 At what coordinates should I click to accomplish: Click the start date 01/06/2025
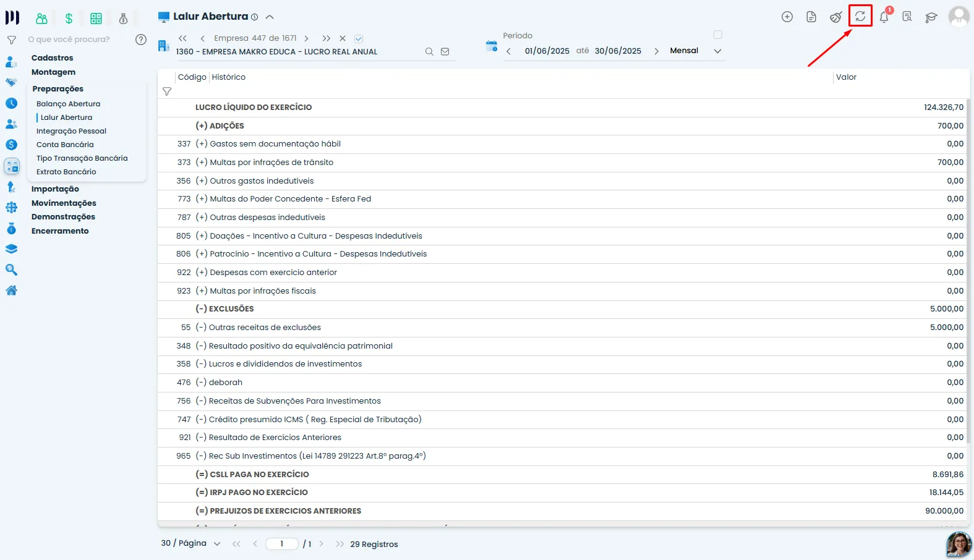(x=547, y=51)
